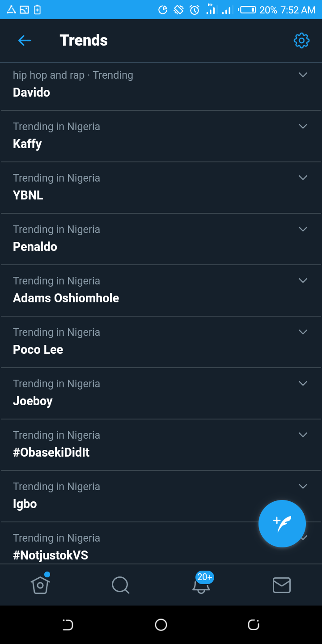Expand chevron next to Kaffy trend
322x644 pixels.
(303, 126)
